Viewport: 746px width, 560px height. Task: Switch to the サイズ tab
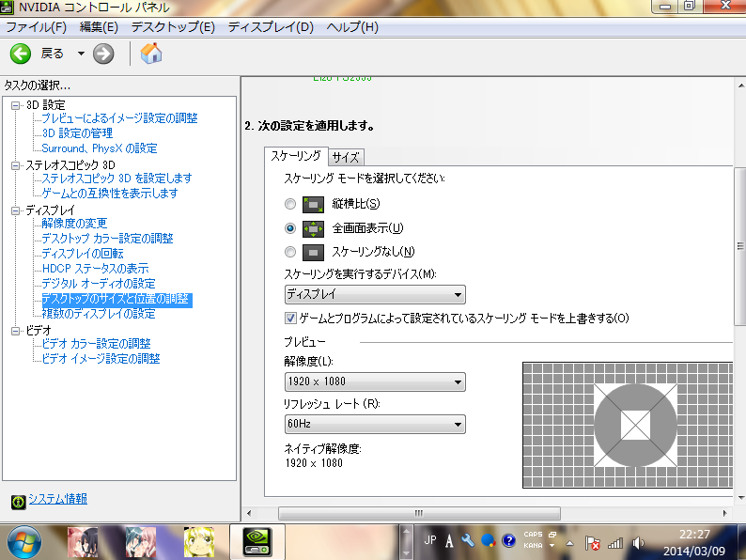pos(345,158)
